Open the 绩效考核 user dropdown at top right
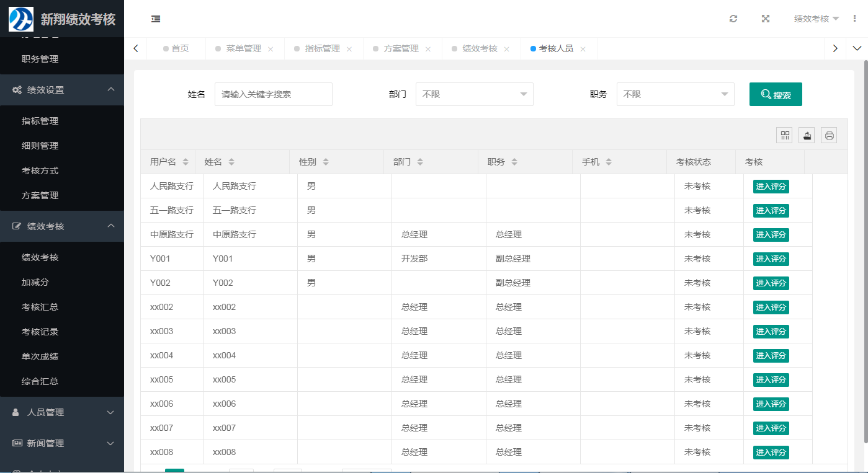The image size is (868, 473). click(x=816, y=19)
